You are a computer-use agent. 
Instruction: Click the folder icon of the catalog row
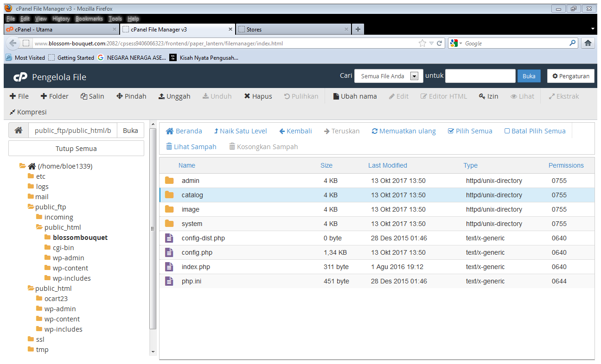[169, 195]
